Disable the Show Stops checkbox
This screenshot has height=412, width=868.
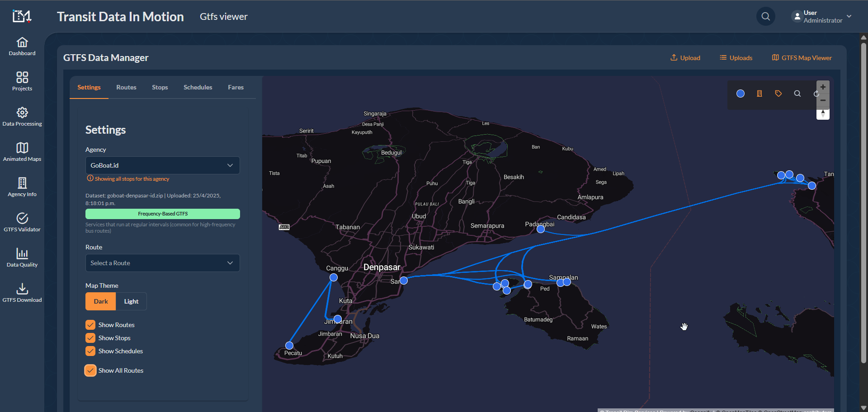point(90,337)
